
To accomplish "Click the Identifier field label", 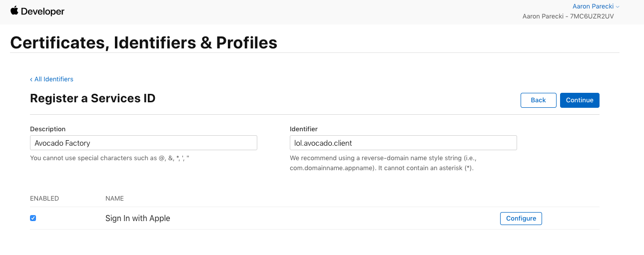I will click(303, 129).
